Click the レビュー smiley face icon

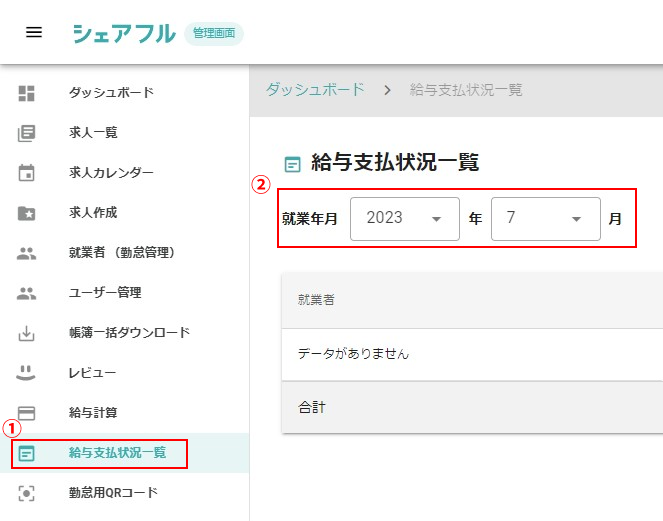pyautogui.click(x=27, y=373)
